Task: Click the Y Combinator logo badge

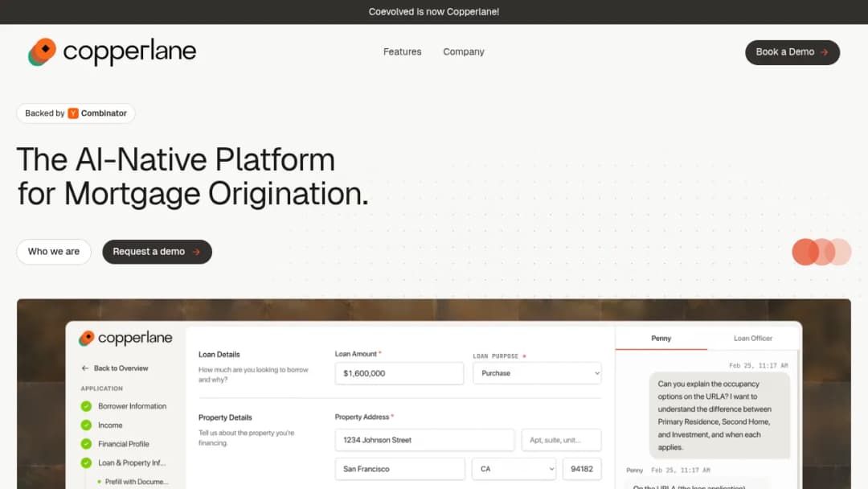Action: [x=73, y=113]
